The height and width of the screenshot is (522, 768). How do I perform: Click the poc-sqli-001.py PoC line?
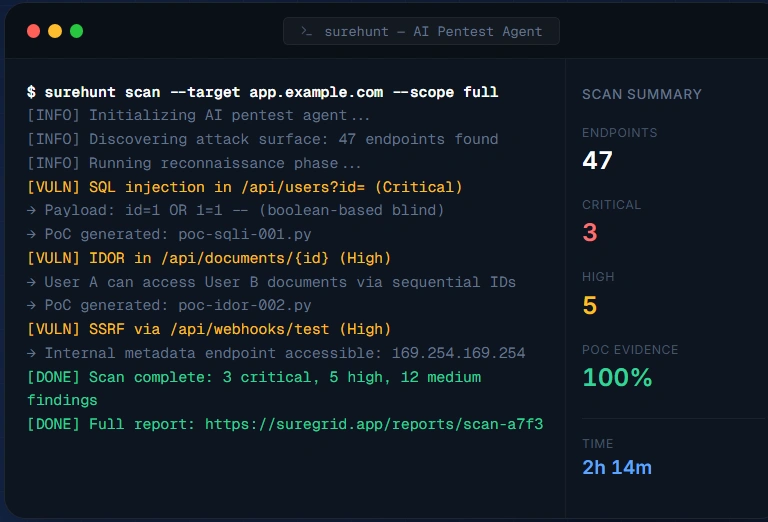tap(169, 234)
